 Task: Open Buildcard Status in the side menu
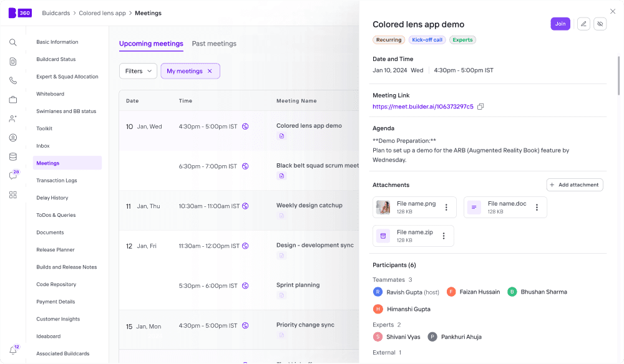click(56, 59)
